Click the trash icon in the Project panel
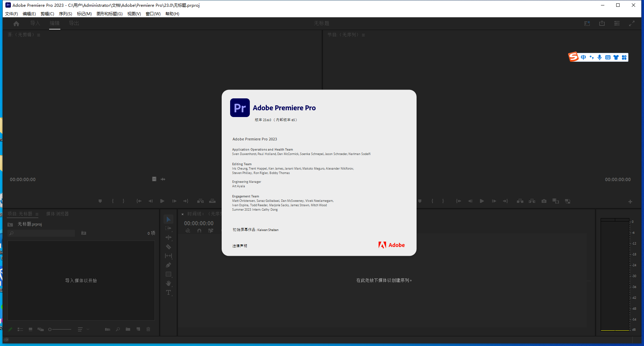The image size is (644, 346). click(148, 329)
